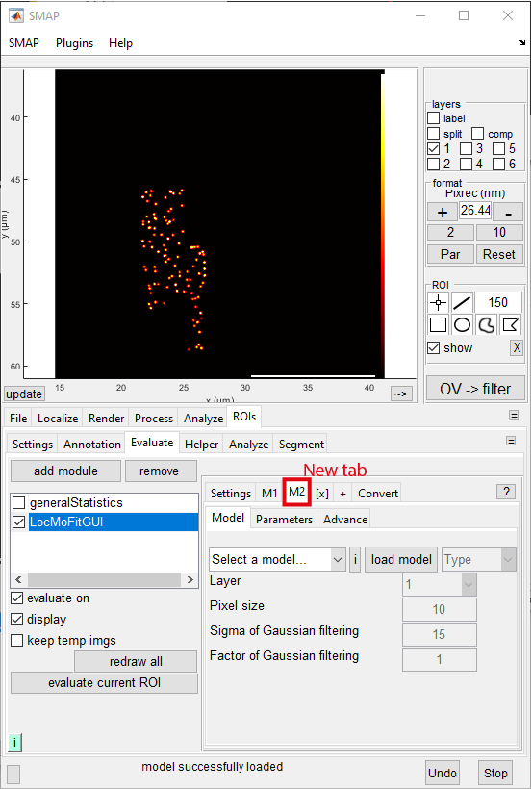Enable layer 5 checkbox
Image resolution: width=532 pixels, height=789 pixels.
point(498,149)
